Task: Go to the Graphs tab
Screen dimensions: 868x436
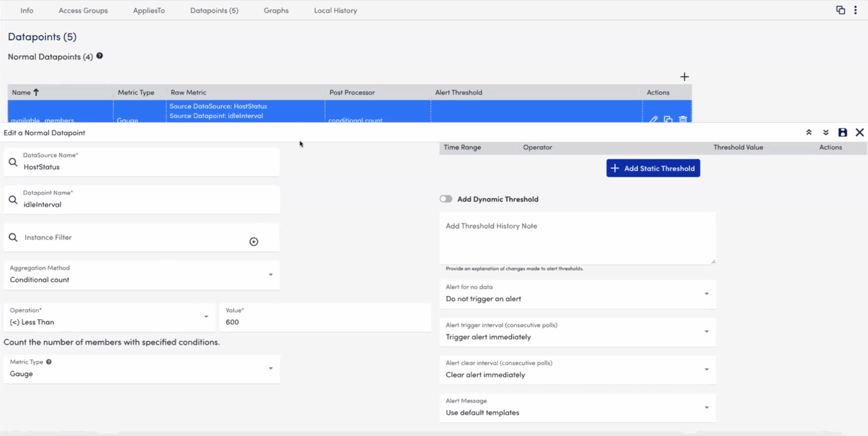Action: [276, 11]
